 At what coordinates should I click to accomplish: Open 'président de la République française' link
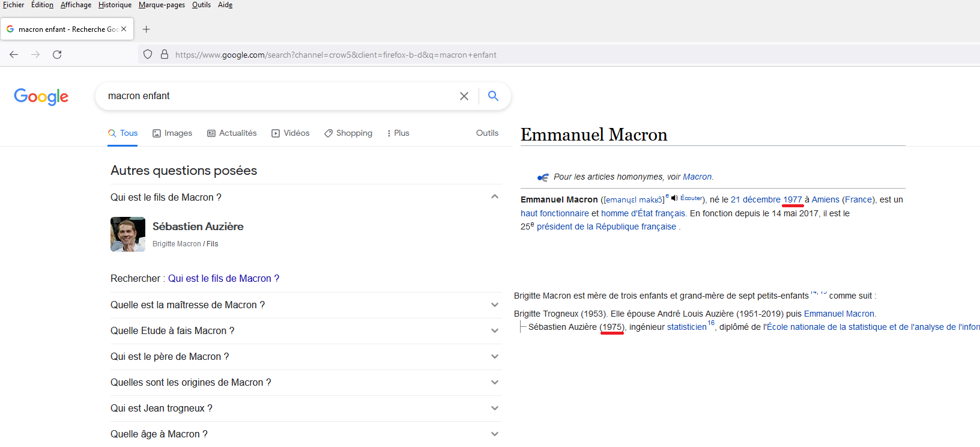(x=606, y=227)
